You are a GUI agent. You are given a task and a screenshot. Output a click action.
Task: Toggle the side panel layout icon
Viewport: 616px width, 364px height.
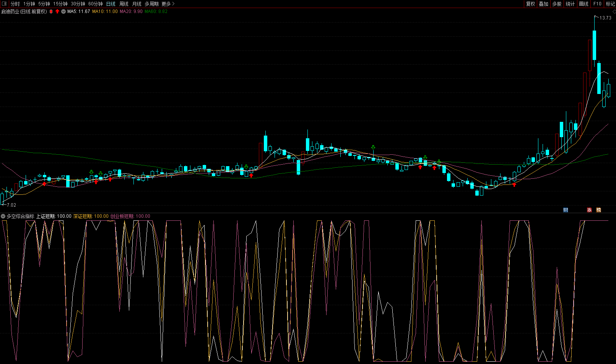click(4, 4)
